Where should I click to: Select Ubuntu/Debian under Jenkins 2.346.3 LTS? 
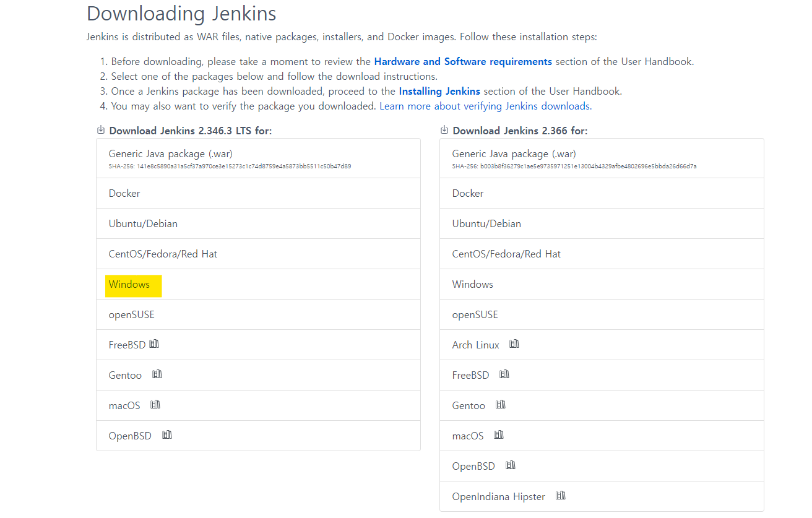tap(258, 223)
